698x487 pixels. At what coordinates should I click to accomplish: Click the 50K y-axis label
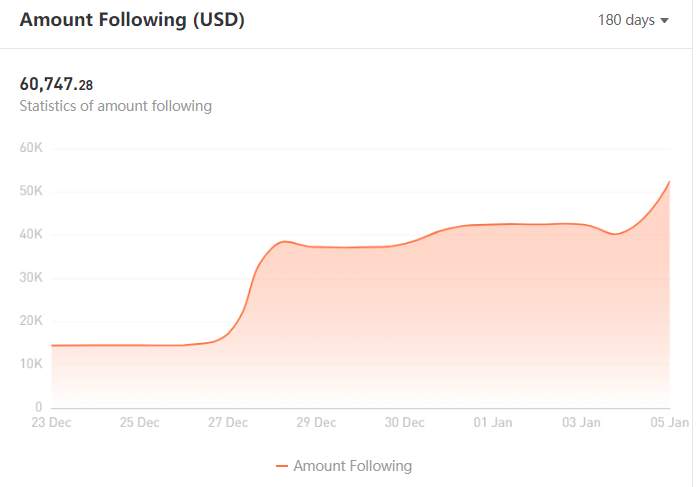pyautogui.click(x=31, y=191)
